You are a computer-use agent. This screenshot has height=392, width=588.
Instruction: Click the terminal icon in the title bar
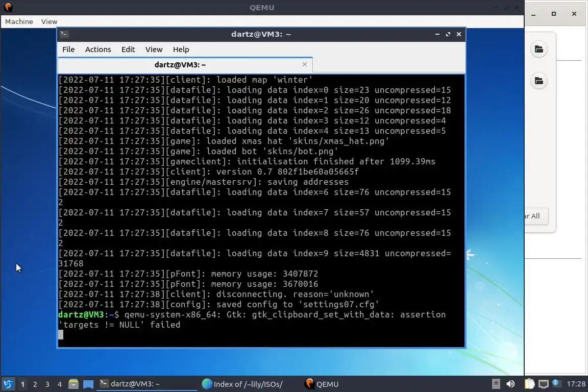(x=64, y=34)
